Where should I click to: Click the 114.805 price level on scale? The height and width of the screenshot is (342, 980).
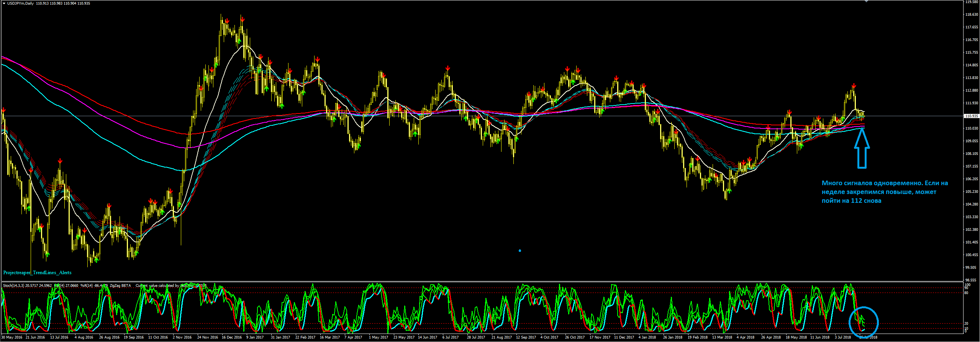coord(972,65)
